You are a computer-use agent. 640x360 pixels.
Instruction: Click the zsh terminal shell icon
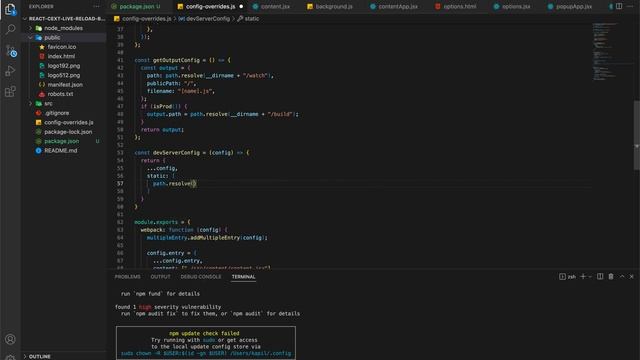562,276
